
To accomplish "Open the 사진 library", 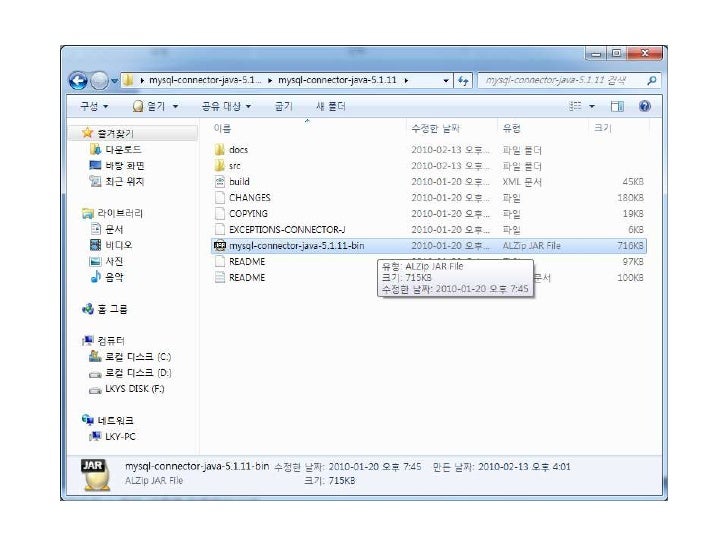I will coord(114,261).
